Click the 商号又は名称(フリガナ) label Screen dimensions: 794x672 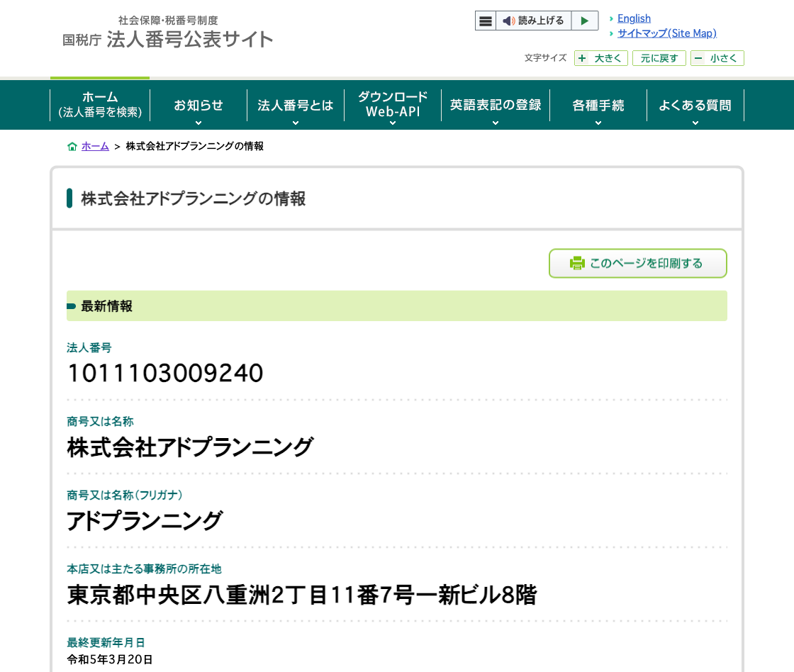point(125,495)
